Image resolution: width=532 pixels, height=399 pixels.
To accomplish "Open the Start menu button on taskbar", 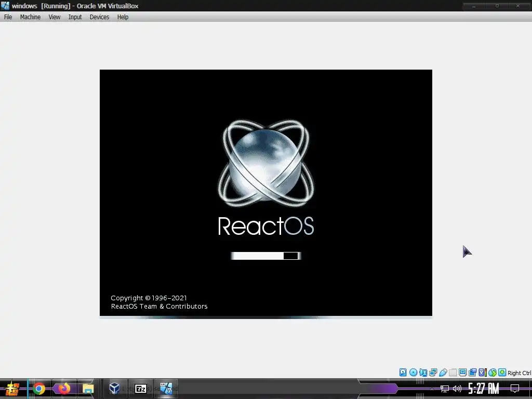I will tap(12, 389).
